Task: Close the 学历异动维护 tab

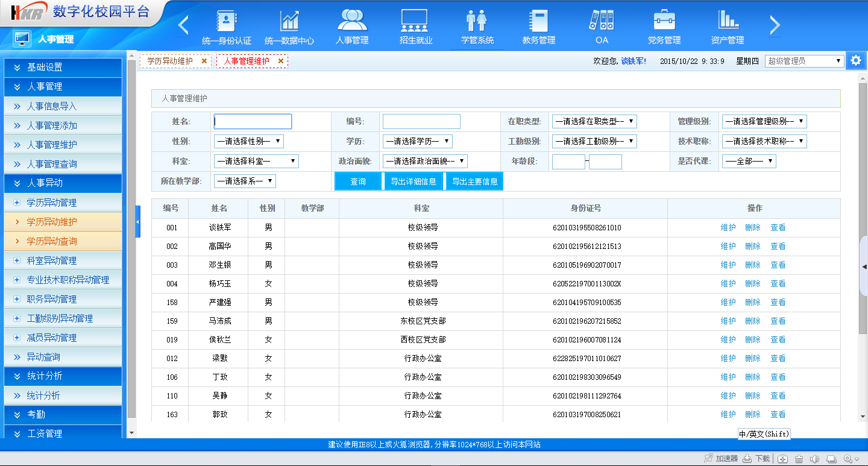Action: tap(204, 61)
